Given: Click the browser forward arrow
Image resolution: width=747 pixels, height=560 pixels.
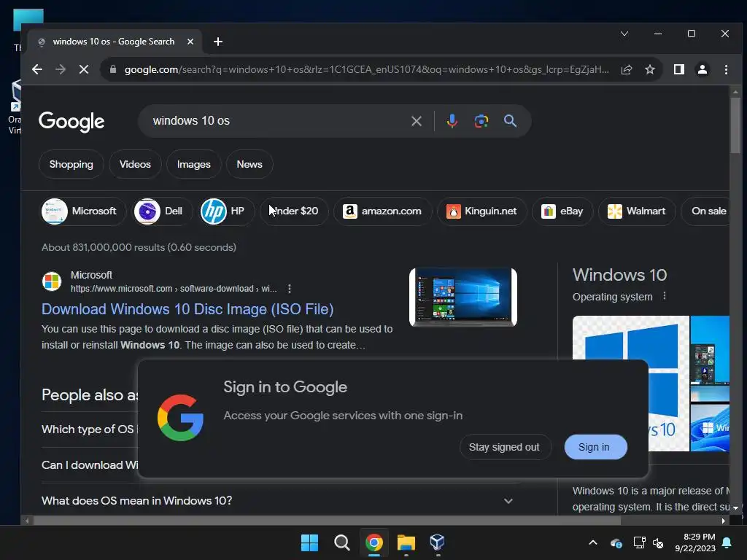Looking at the screenshot, I should (x=61, y=69).
